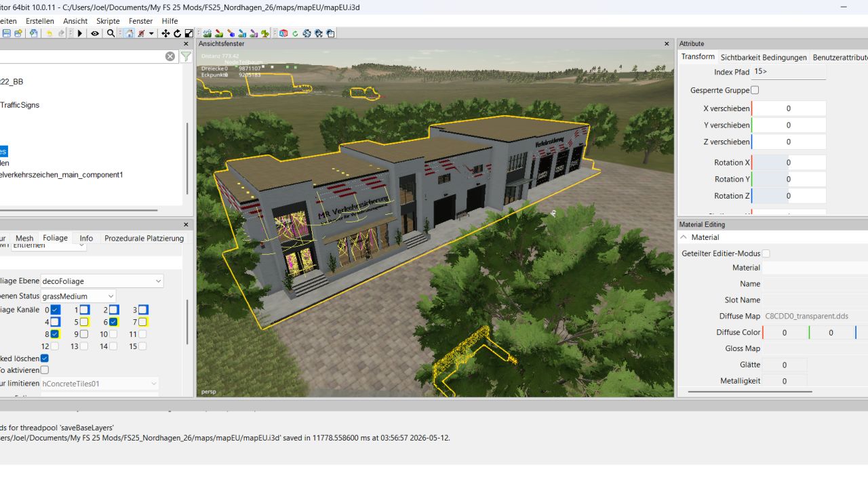Collapse the Material section

click(x=684, y=237)
